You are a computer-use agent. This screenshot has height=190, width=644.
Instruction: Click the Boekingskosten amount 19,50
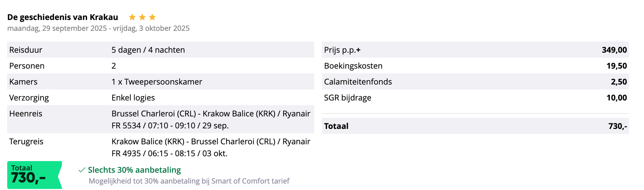(x=616, y=66)
